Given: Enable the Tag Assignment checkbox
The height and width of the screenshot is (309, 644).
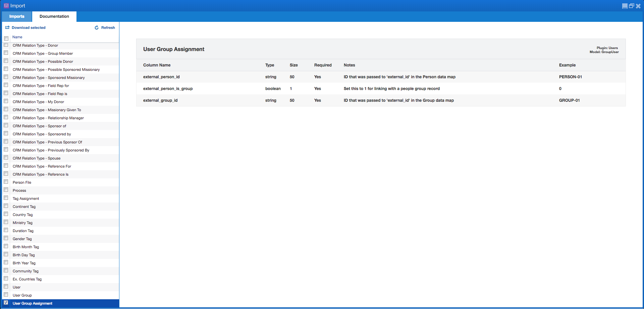Looking at the screenshot, I should click(6, 198).
